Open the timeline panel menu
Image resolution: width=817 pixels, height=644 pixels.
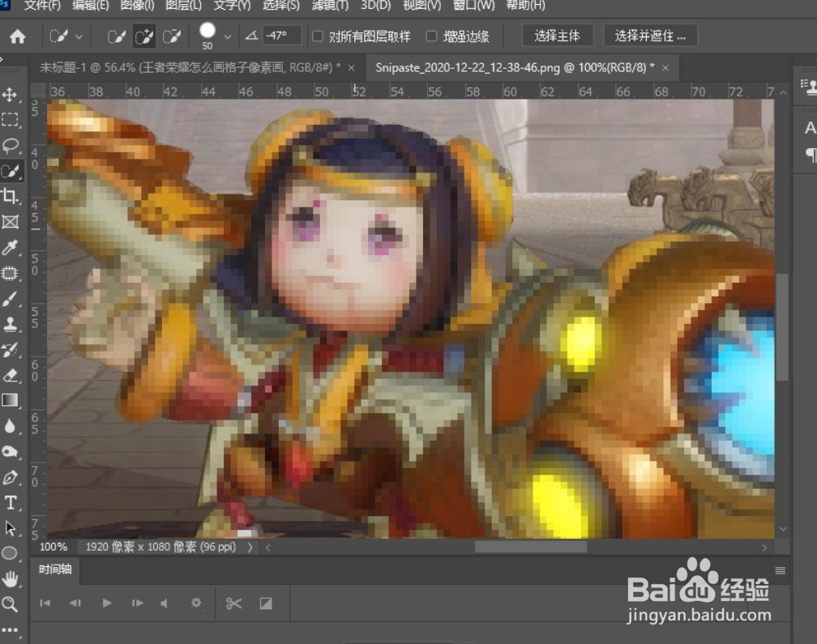[x=780, y=570]
